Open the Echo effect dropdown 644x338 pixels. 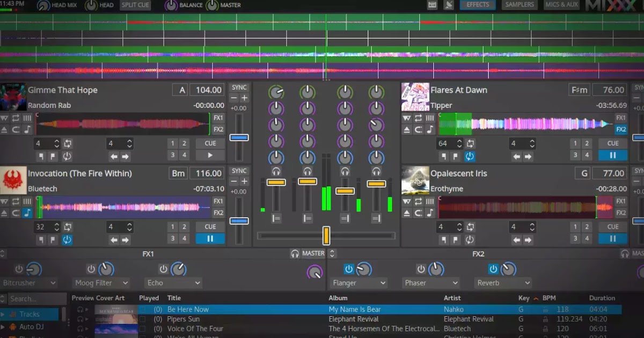173,283
